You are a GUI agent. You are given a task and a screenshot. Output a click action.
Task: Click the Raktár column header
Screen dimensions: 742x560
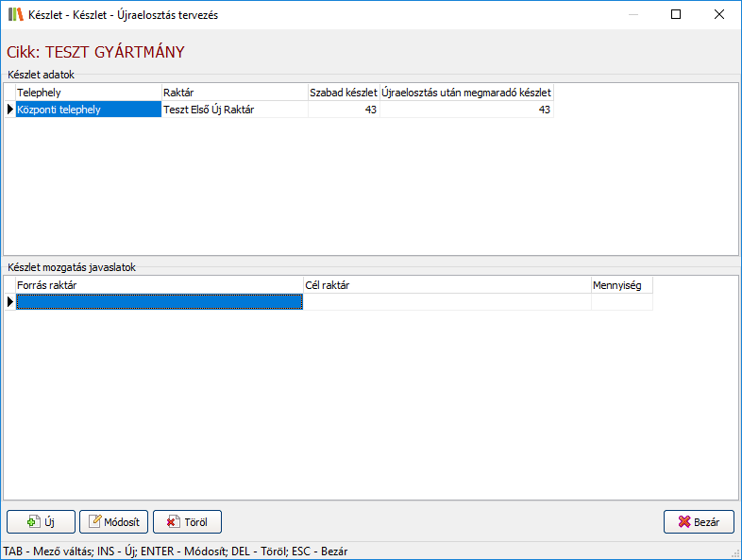pyautogui.click(x=234, y=93)
